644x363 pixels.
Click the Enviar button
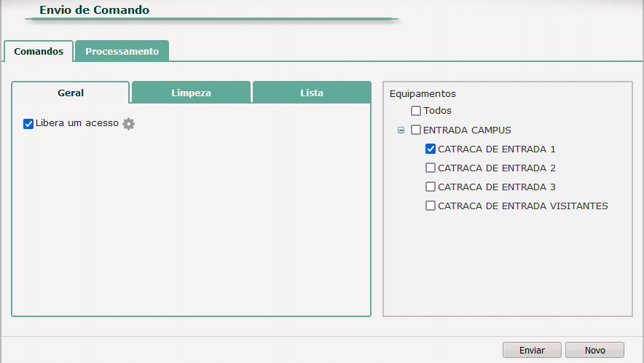pyautogui.click(x=532, y=351)
